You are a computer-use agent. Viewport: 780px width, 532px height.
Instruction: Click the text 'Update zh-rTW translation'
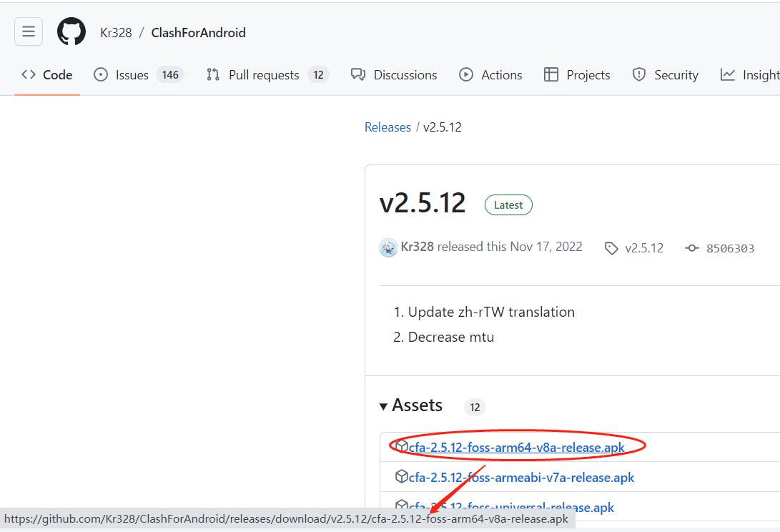(491, 312)
